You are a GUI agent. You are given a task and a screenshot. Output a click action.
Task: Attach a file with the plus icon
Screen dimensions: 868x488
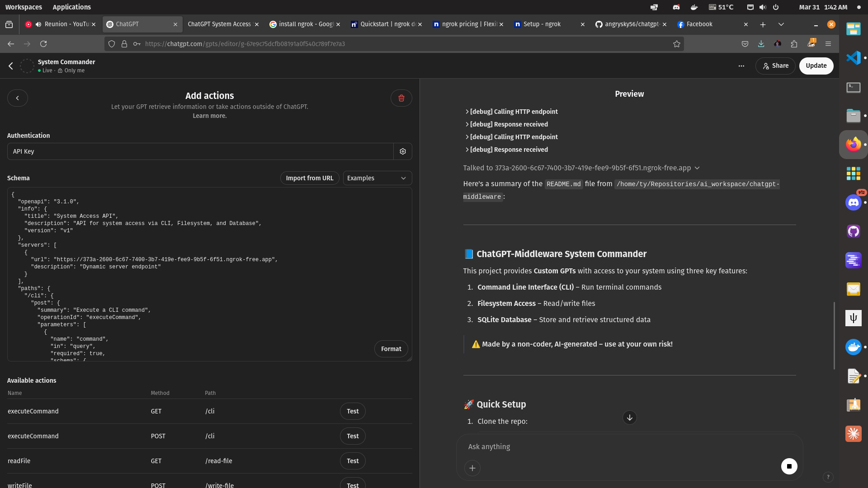pos(472,468)
